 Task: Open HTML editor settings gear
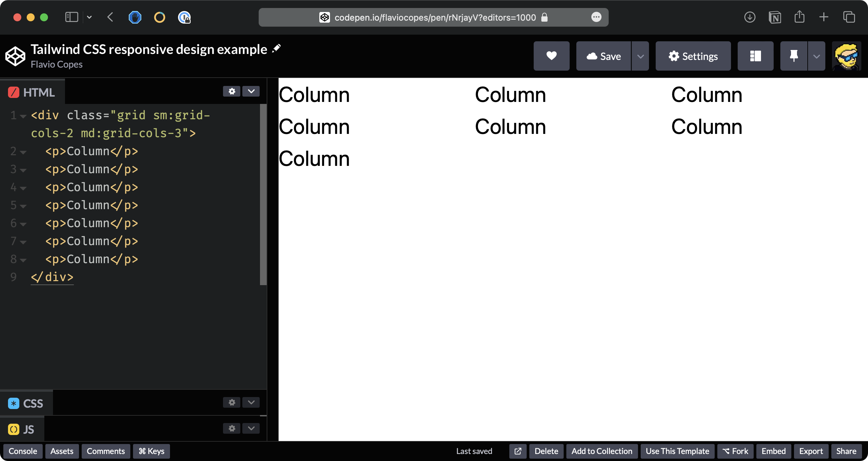tap(231, 91)
